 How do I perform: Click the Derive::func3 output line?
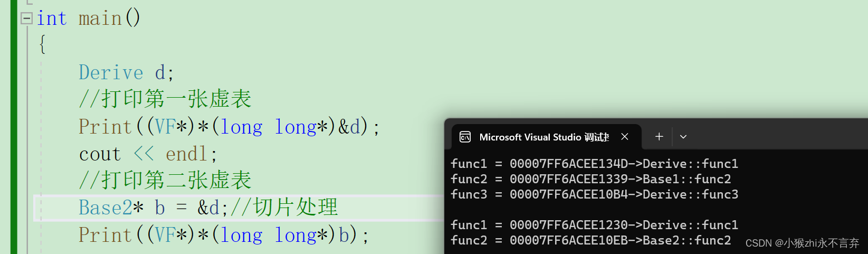pos(594,194)
